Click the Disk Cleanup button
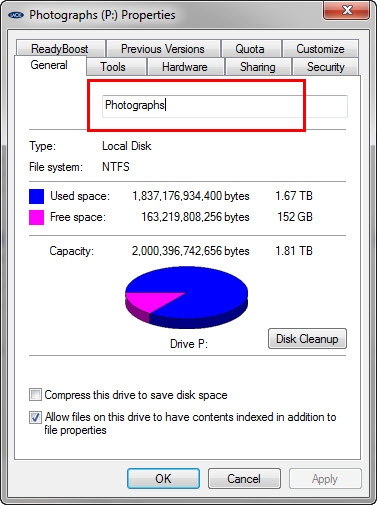The height and width of the screenshot is (505, 377). tap(307, 339)
